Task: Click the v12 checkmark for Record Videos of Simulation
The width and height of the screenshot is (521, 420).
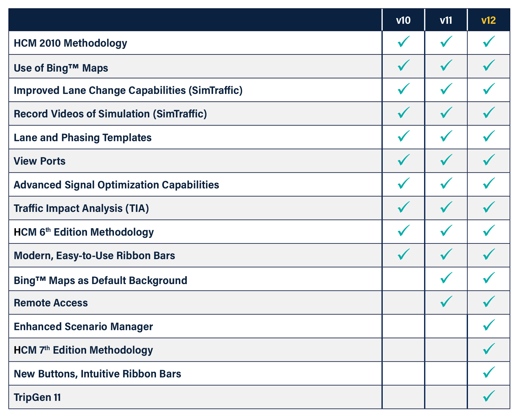Action: pos(489,113)
